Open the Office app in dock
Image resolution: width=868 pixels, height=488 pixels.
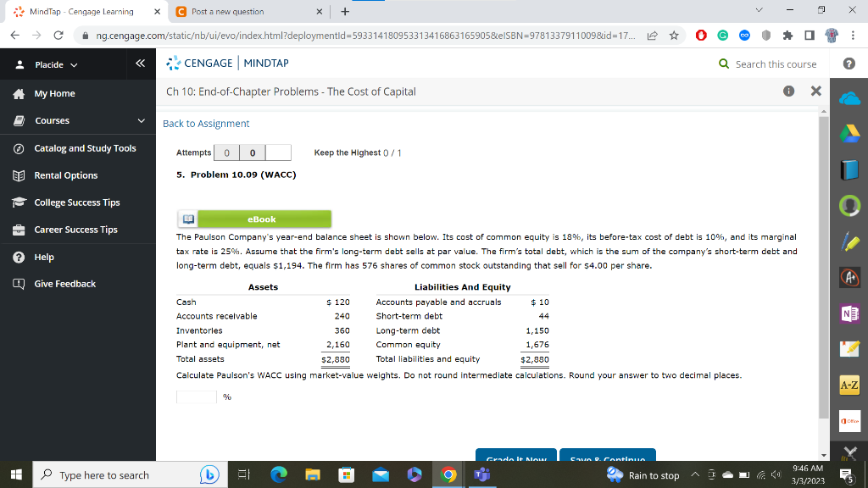pyautogui.click(x=849, y=420)
